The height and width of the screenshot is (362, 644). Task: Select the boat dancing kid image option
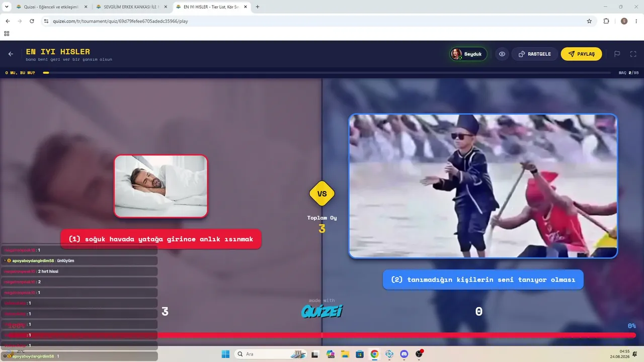point(483,186)
